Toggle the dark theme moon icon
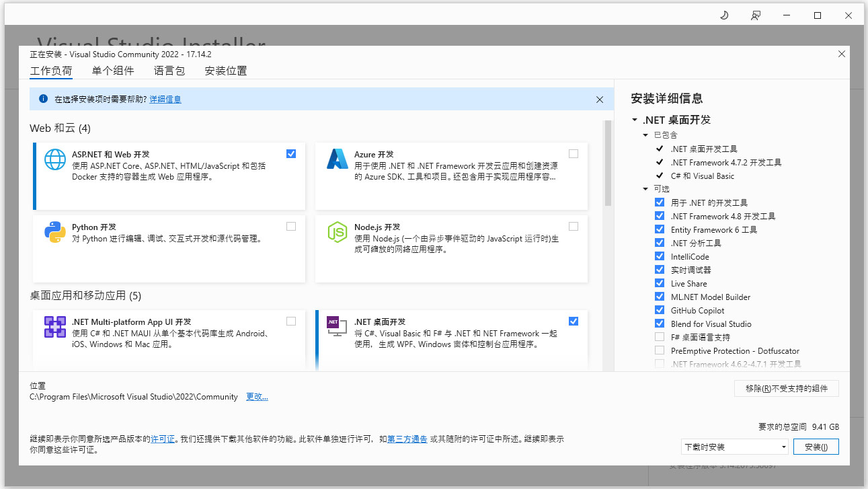This screenshot has height=489, width=868. pos(724,15)
